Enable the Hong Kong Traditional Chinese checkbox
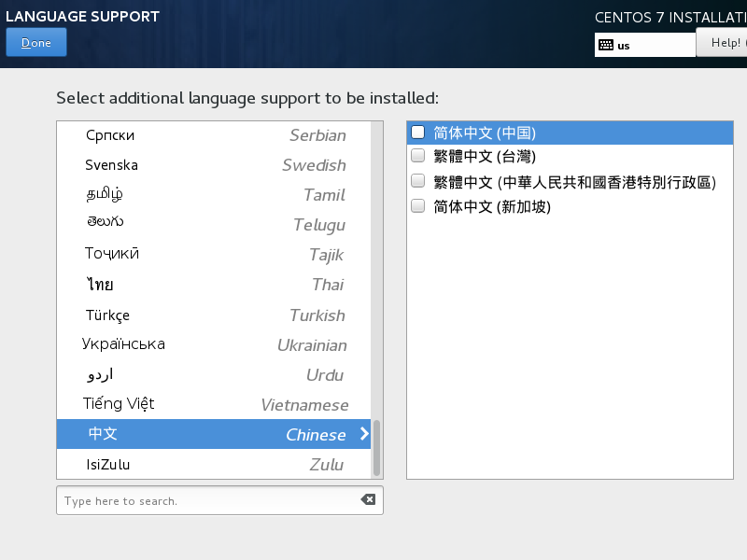Image resolution: width=747 pixels, height=560 pixels. (417, 181)
